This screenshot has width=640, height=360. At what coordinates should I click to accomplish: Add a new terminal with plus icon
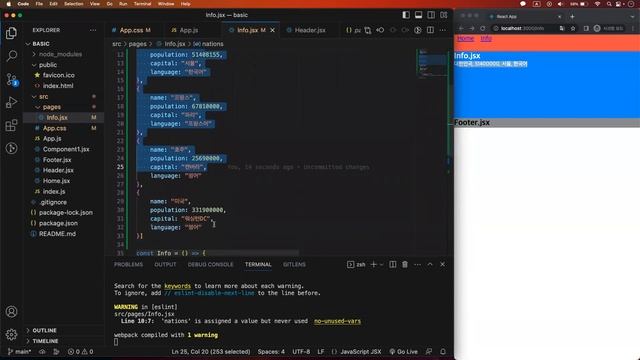point(373,264)
